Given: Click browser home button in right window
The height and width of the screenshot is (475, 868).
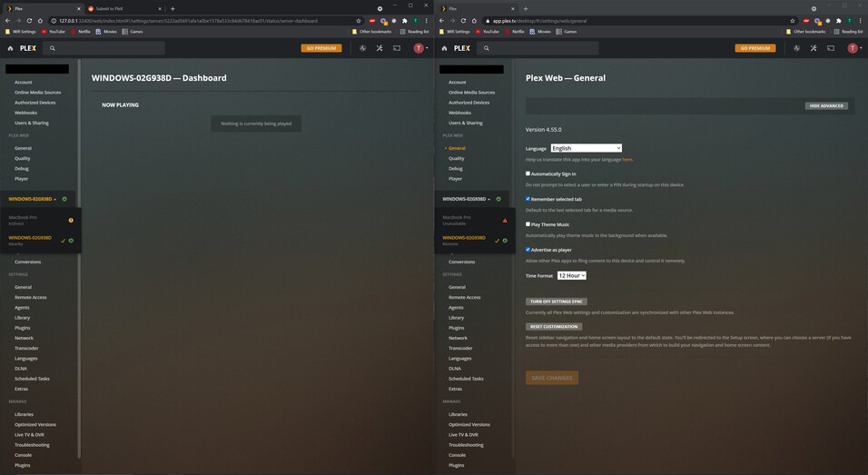Looking at the screenshot, I should pos(474,21).
